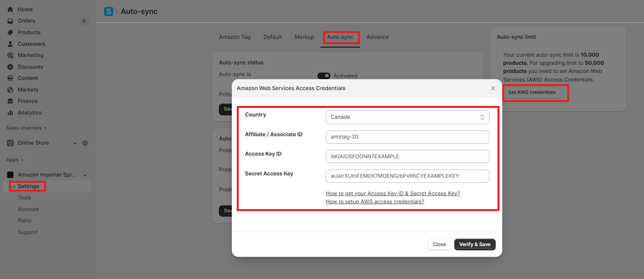
Task: Go to Customers in sidebar
Action: [x=31, y=44]
